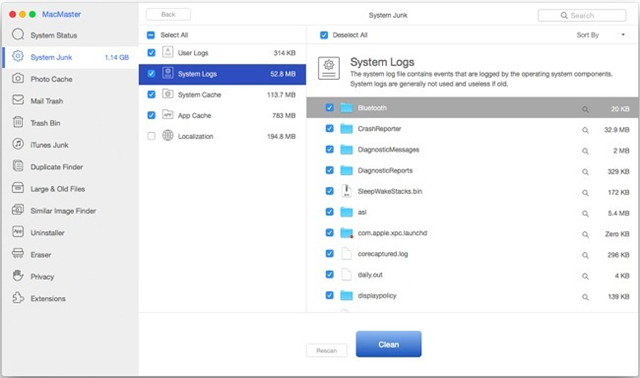Screen dimensions: 640x378
Task: Select the App Cache 783 MB row
Action: pyautogui.click(x=222, y=115)
